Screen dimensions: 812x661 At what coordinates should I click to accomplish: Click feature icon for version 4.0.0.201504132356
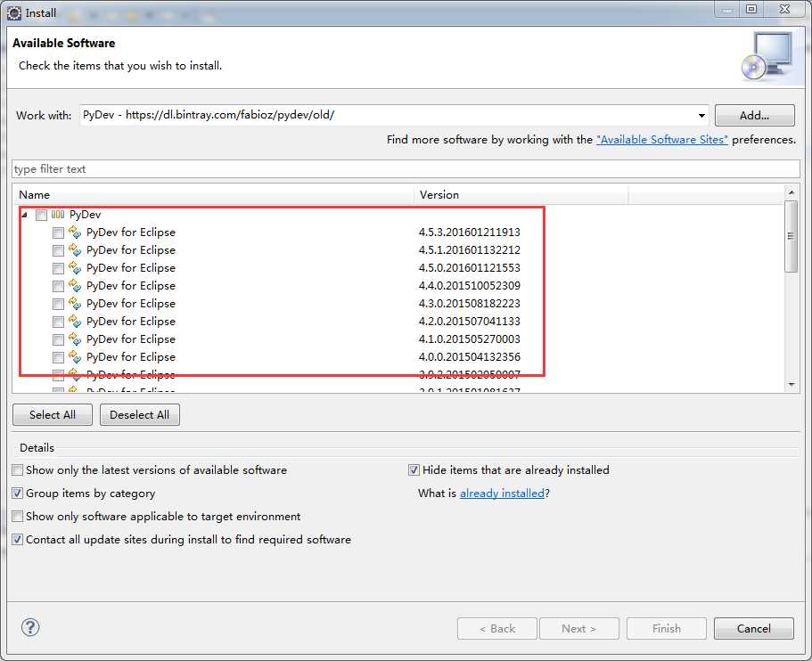[75, 357]
